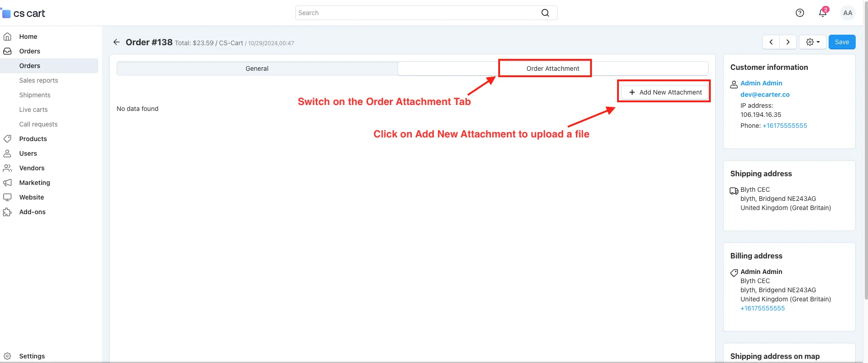This screenshot has height=363, width=868.
Task: Open Settings at the sidebar bottom
Action: (x=32, y=356)
